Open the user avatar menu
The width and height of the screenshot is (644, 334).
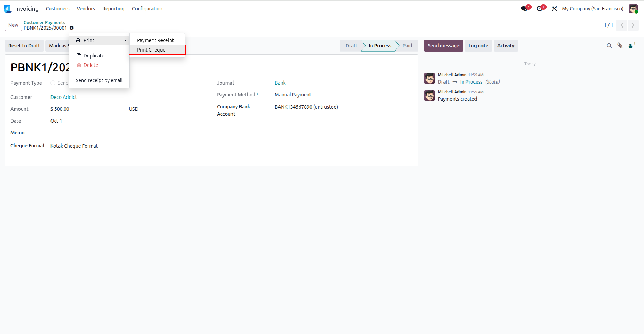633,9
